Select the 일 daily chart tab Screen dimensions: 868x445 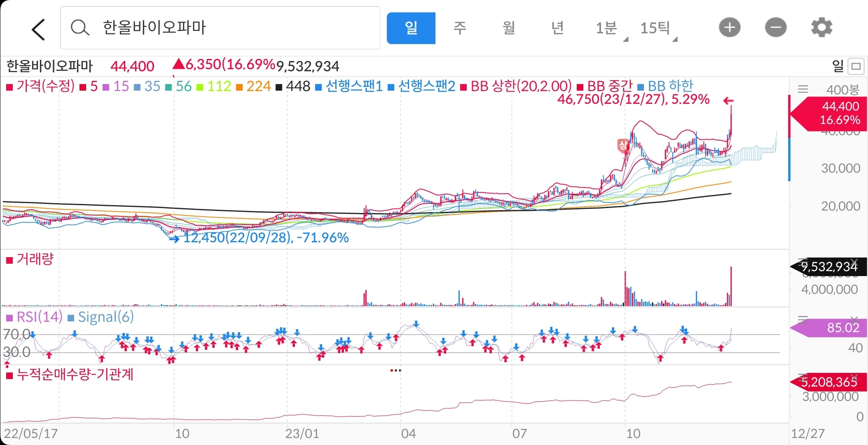411,28
